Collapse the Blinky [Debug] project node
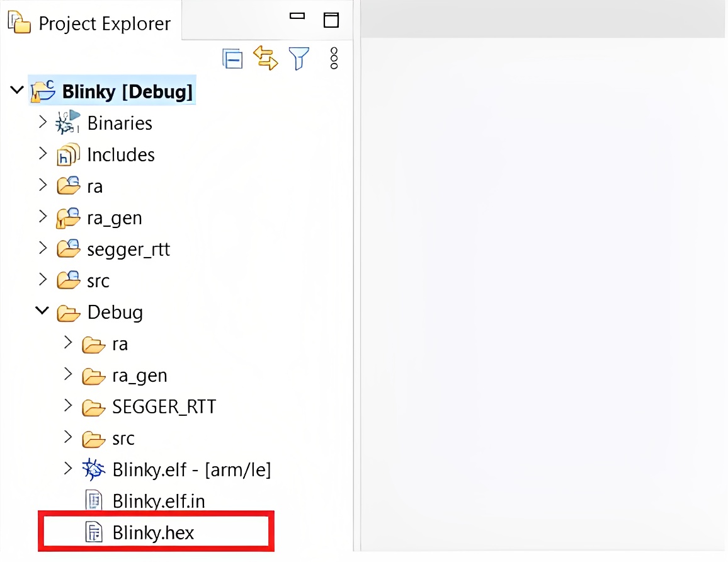728x562 pixels. (x=16, y=90)
